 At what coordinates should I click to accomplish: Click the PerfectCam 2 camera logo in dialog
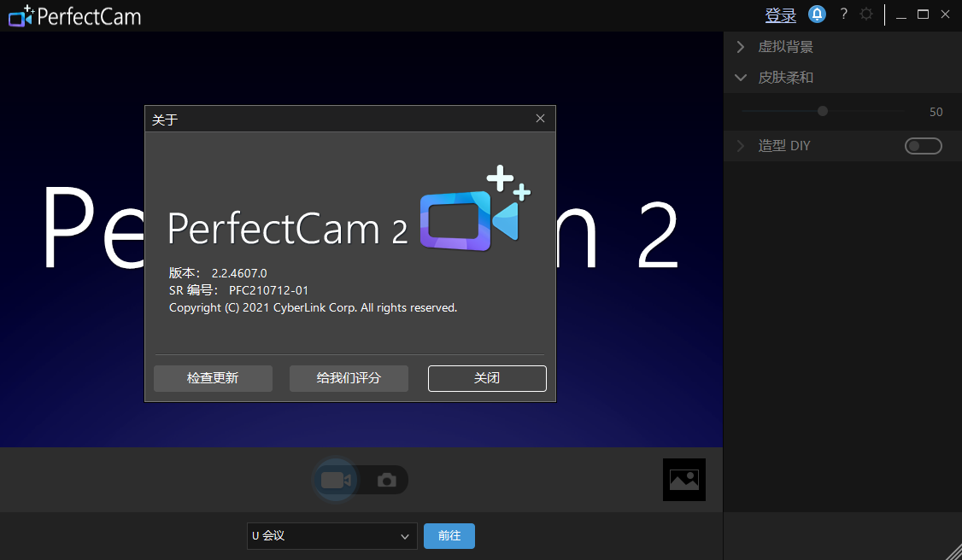pos(475,209)
